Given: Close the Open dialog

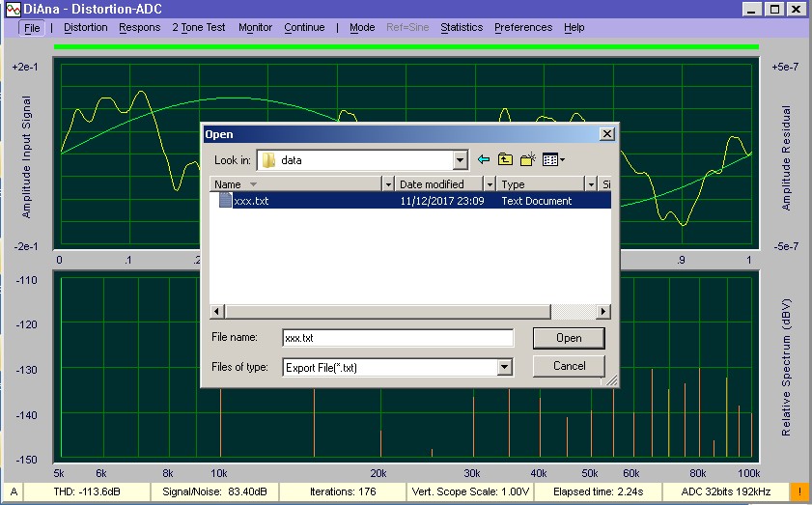Looking at the screenshot, I should tap(607, 134).
